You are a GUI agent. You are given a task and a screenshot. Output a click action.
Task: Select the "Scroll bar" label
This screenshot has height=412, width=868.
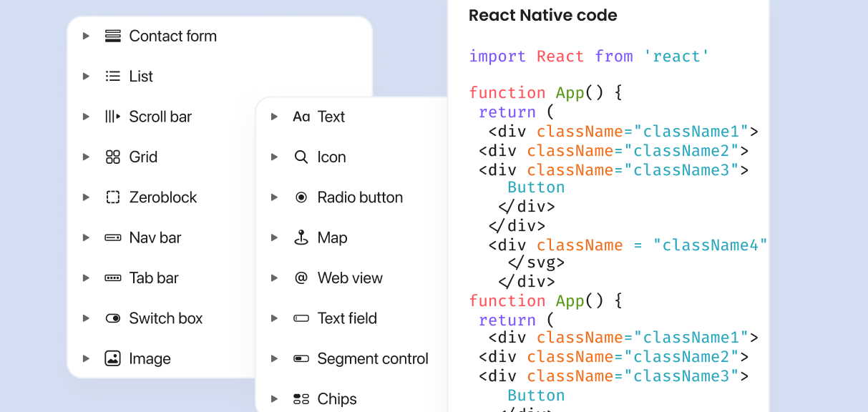click(x=160, y=117)
